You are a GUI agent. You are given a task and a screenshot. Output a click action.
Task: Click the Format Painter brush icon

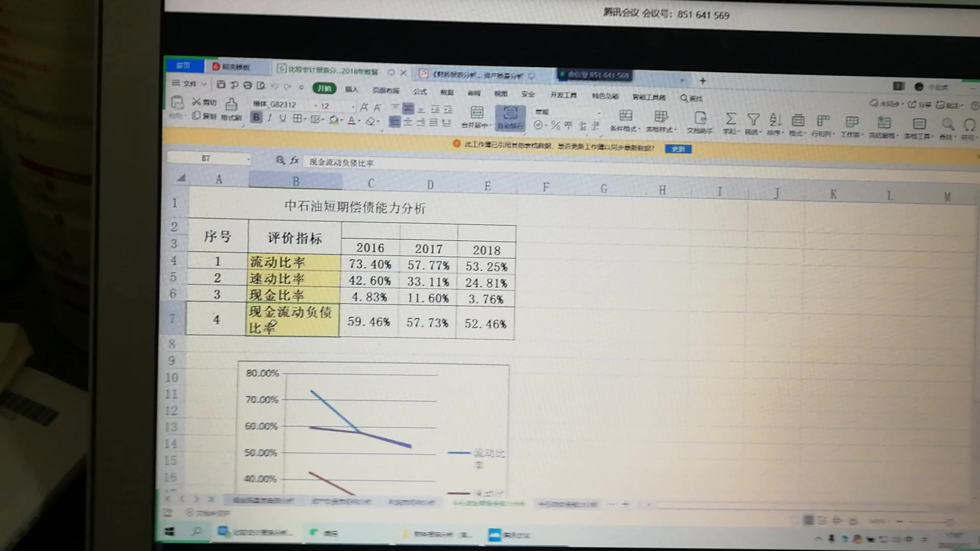pyautogui.click(x=231, y=104)
